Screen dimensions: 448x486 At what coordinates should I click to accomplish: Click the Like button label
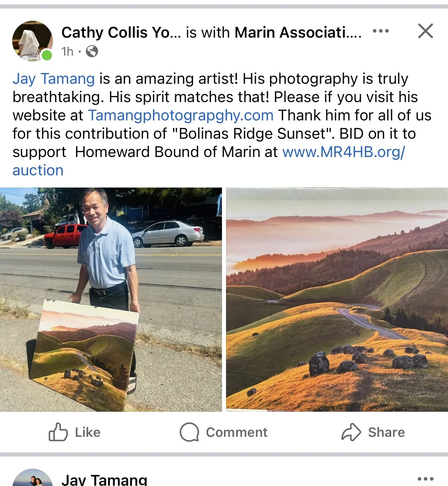click(x=88, y=432)
